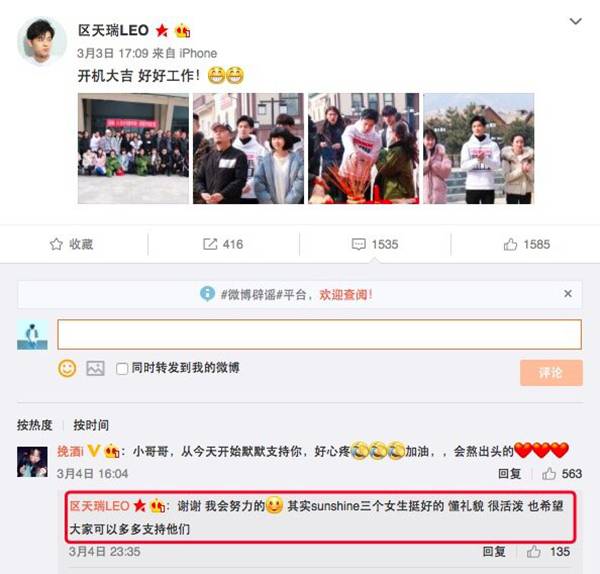Click the 欢迎查阅 link
Viewport: 600px width, 574px height.
346,294
